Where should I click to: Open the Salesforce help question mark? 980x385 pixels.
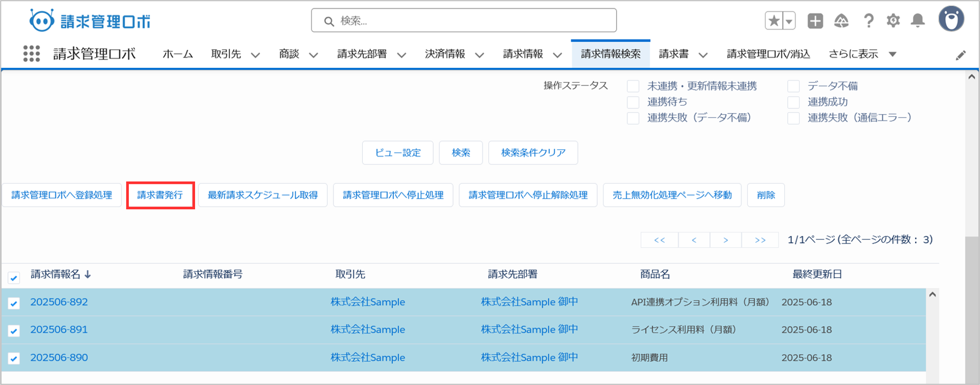(x=868, y=21)
